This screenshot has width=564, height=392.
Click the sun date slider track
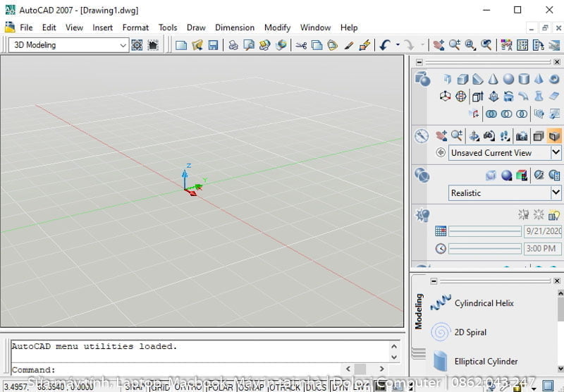(x=485, y=231)
